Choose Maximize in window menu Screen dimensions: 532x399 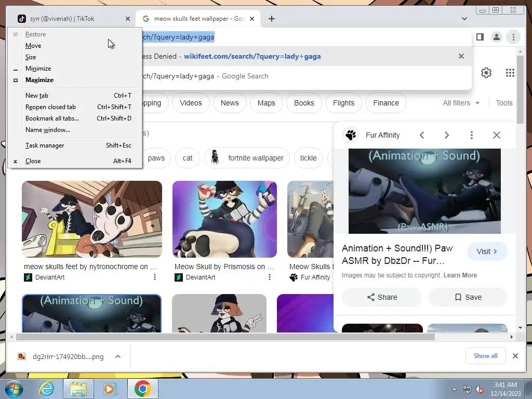(x=75, y=80)
